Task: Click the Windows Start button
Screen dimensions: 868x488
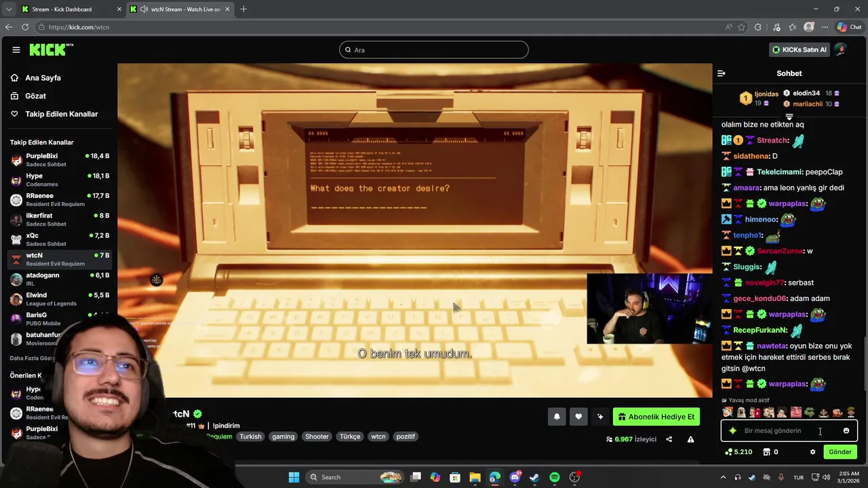Action: pyautogui.click(x=294, y=477)
